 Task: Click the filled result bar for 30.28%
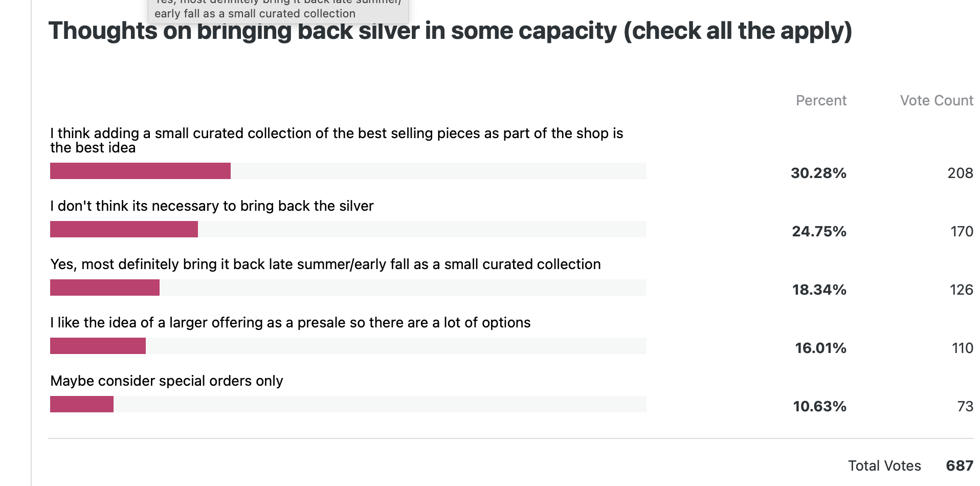140,171
